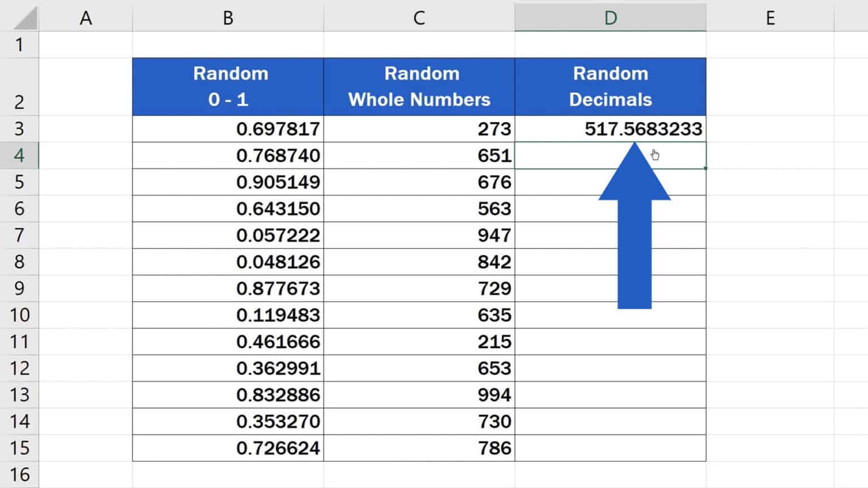Select whole number cell 842
The image size is (868, 488).
click(419, 262)
